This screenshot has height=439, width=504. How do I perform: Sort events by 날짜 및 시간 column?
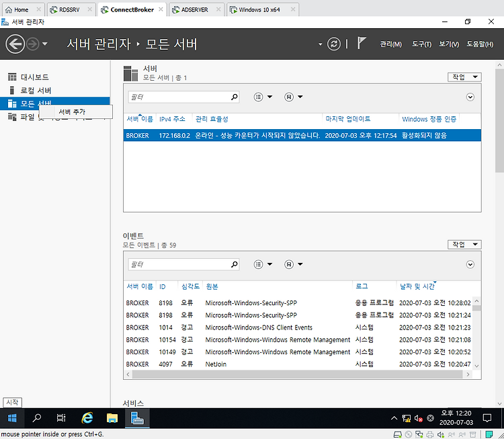[417, 286]
